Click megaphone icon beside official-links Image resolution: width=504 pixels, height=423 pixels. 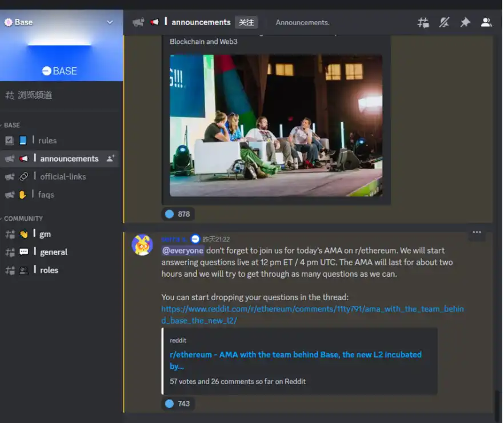click(x=10, y=176)
